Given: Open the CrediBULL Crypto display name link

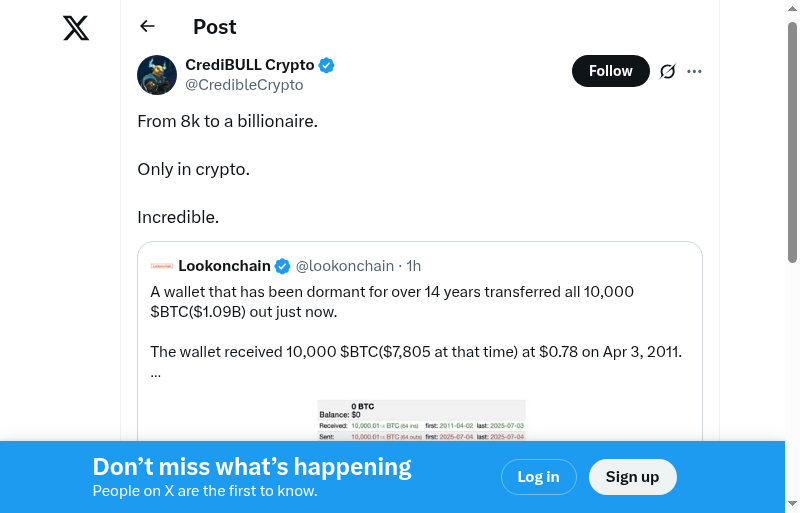Looking at the screenshot, I should pyautogui.click(x=249, y=65).
